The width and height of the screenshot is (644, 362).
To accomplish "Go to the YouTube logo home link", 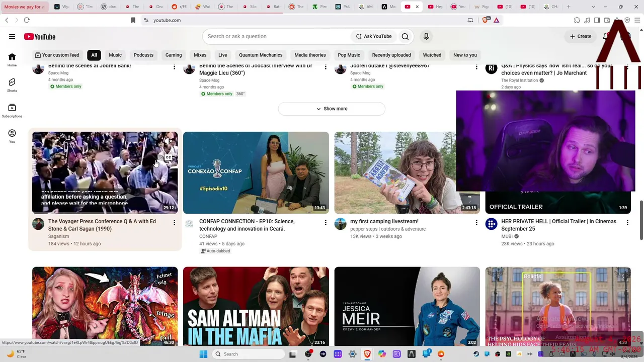I will click(39, 37).
